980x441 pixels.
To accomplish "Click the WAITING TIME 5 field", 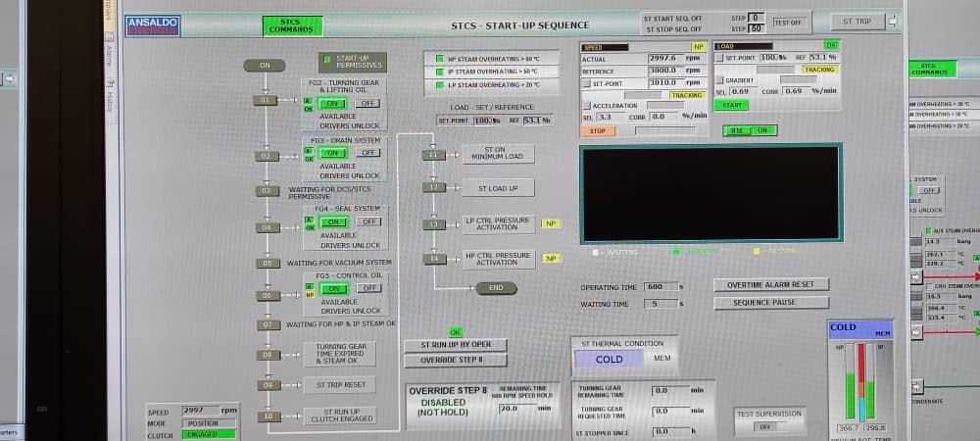I will pos(659,304).
